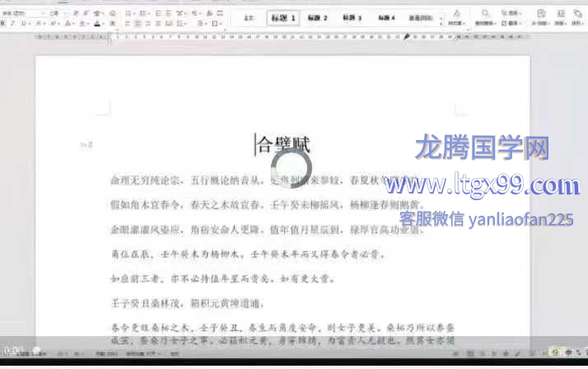Select the 标题 3 style
Image resolution: width=588 pixels, height=369 pixels.
tap(352, 17)
